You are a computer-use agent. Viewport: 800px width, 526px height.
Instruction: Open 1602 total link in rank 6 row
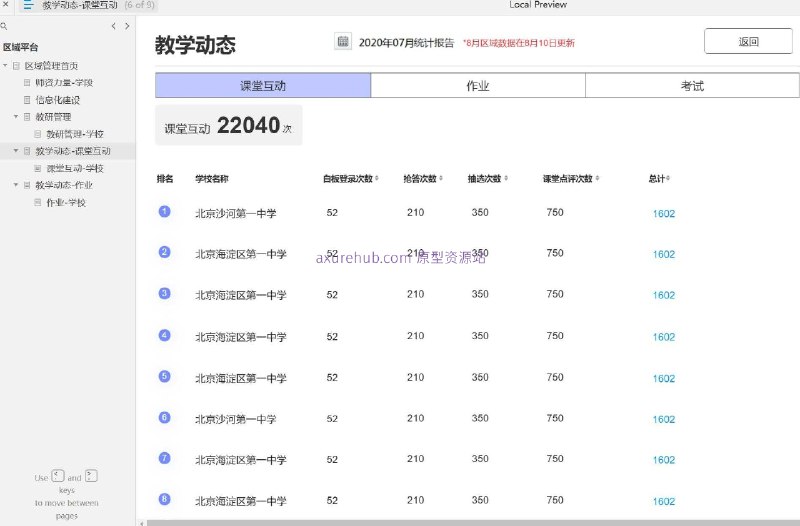pos(664,419)
